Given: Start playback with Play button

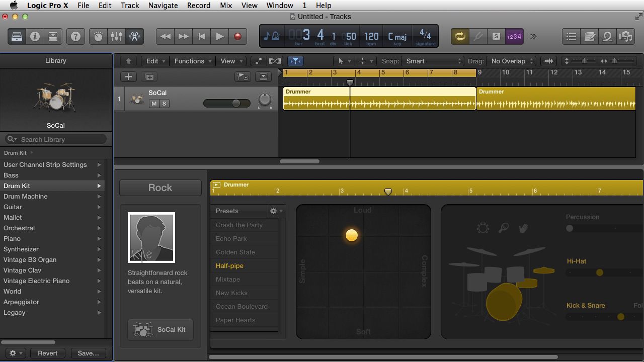Looking at the screenshot, I should pyautogui.click(x=219, y=36).
